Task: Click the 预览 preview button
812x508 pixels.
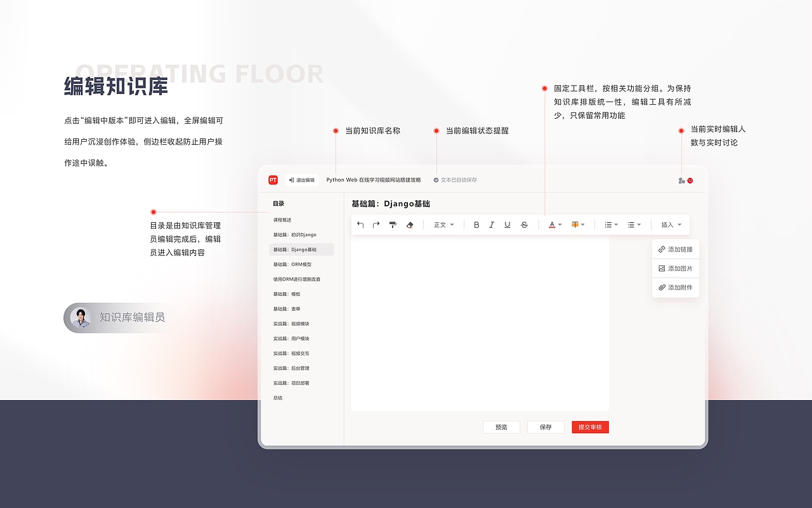Action: tap(501, 427)
